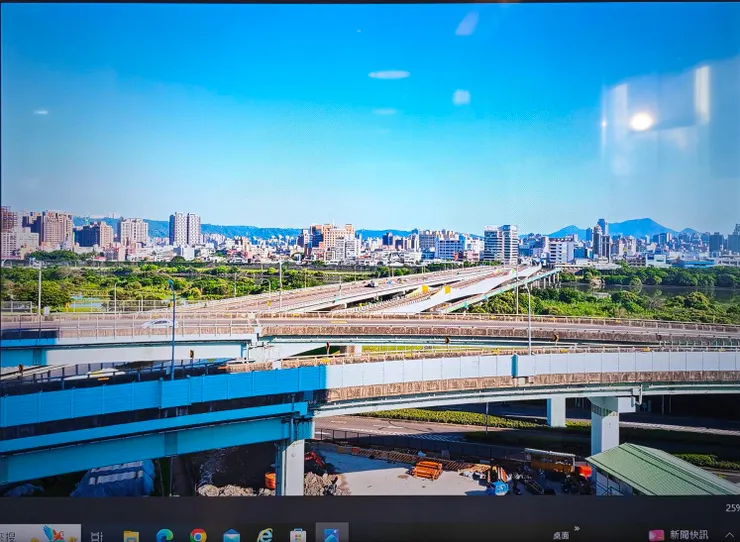This screenshot has height=542, width=740.
Task: Launch Internet Explorer from the taskbar
Action: (265, 535)
